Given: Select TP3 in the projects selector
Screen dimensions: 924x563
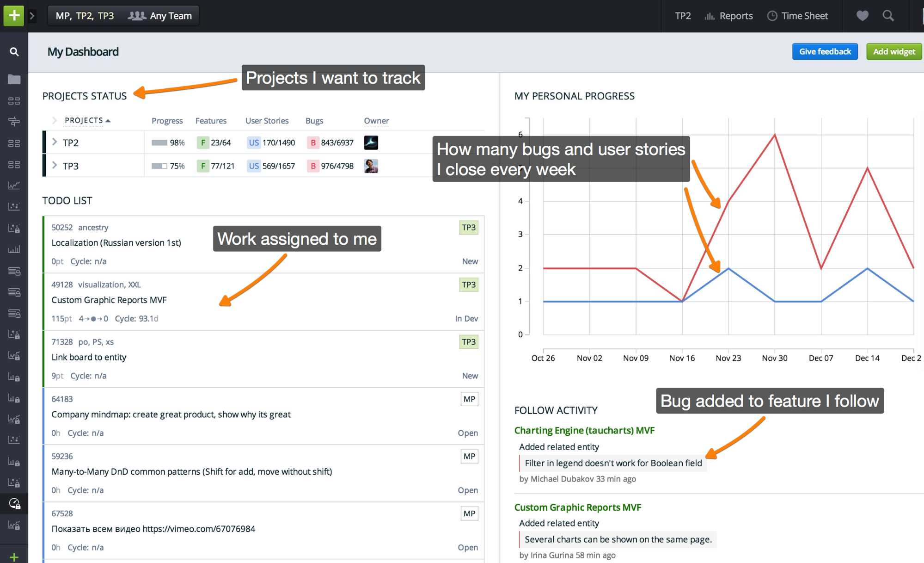Looking at the screenshot, I should point(105,15).
